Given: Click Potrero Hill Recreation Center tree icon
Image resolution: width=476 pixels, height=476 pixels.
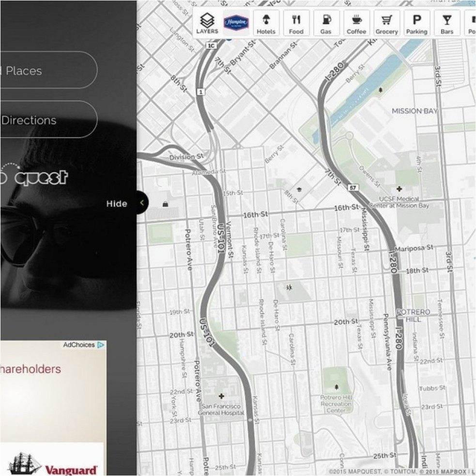Looking at the screenshot, I should pos(337,387).
